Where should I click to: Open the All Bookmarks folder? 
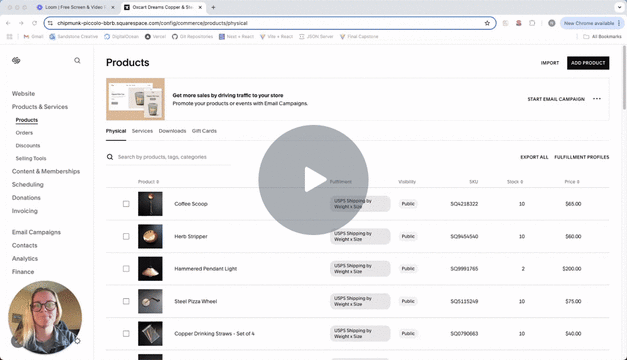click(602, 36)
